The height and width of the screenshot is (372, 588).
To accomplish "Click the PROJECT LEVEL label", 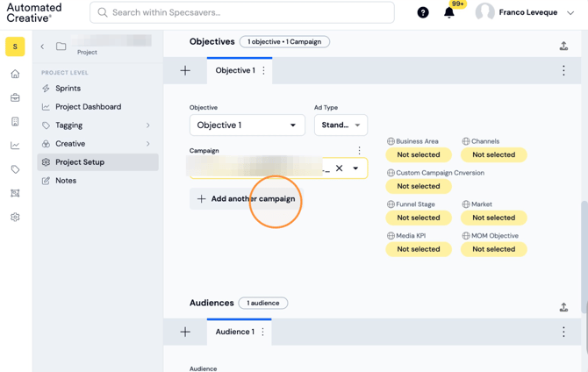I will pyautogui.click(x=65, y=73).
